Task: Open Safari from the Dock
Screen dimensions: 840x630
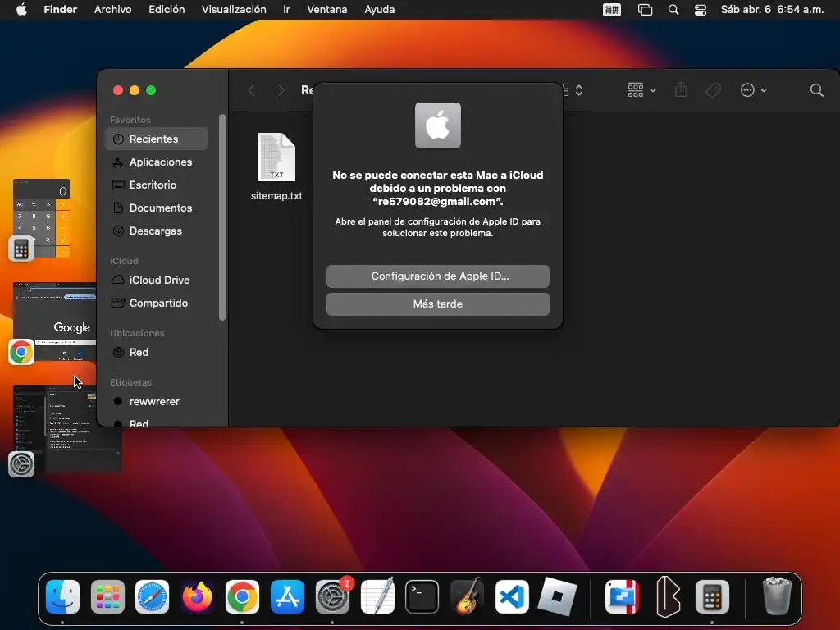Action: tap(152, 597)
